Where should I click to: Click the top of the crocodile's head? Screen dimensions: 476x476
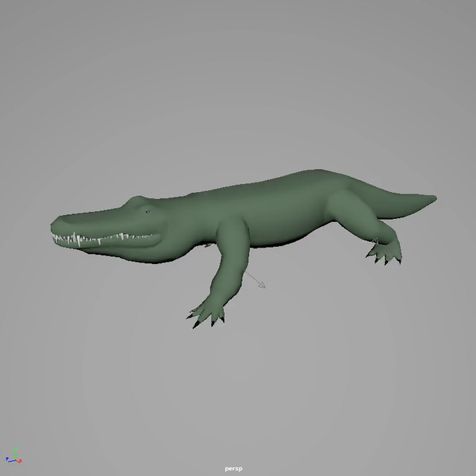pyautogui.click(x=127, y=206)
